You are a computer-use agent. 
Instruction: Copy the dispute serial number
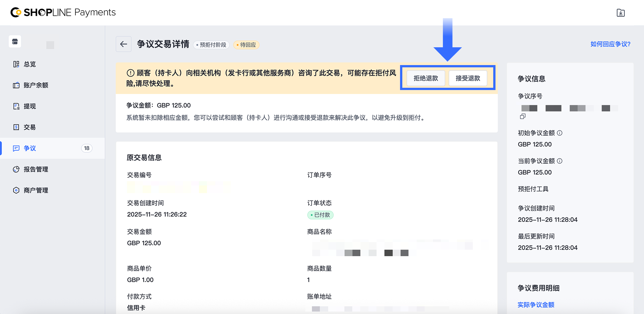(x=523, y=117)
